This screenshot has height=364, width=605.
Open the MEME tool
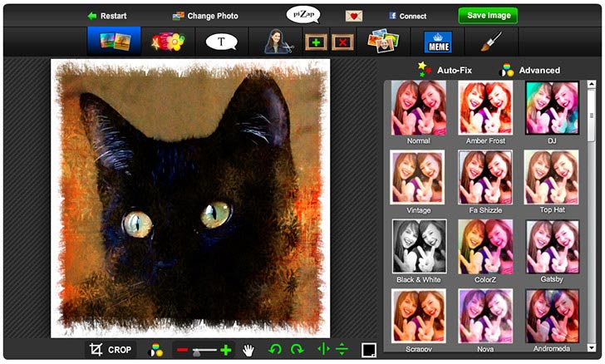click(437, 42)
